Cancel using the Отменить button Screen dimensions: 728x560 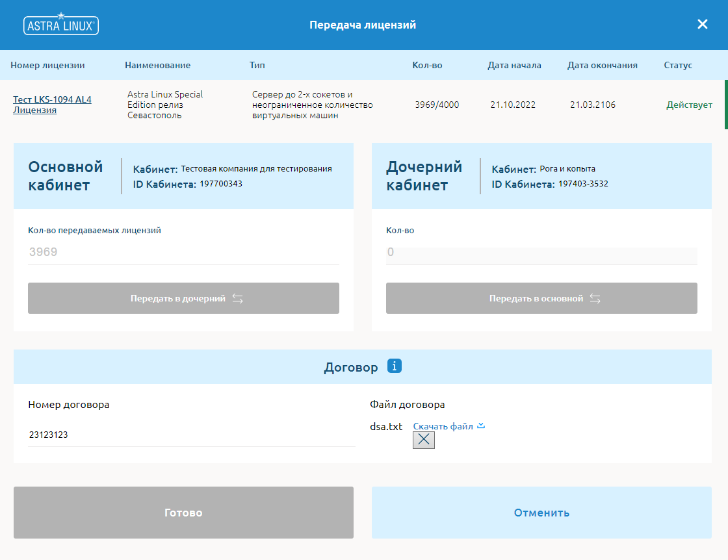(541, 513)
